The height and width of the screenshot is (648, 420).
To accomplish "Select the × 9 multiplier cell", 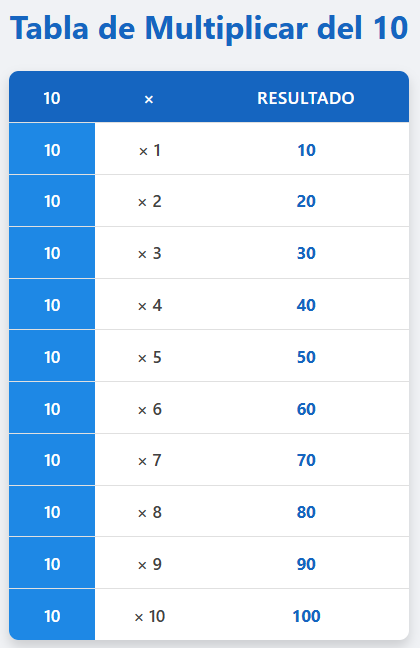I will 149,564.
